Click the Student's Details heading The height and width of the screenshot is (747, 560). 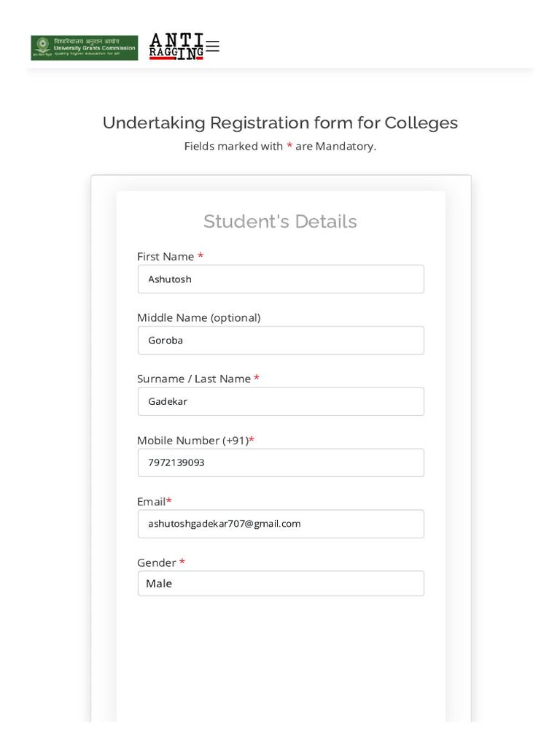point(280,222)
